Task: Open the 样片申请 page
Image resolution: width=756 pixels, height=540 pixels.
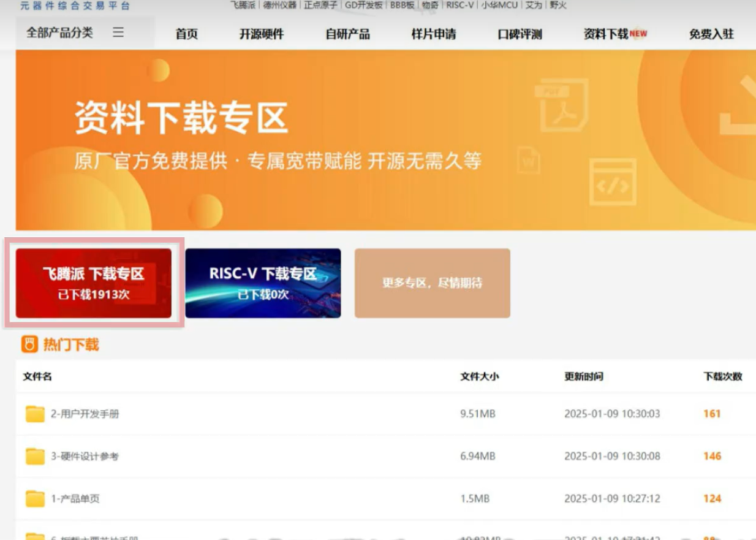Action: coord(434,34)
